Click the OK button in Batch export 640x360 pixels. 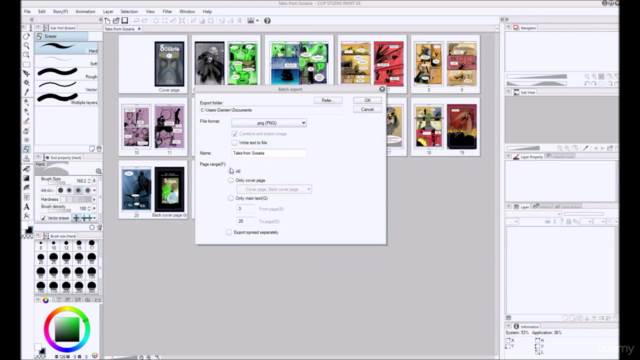point(367,100)
